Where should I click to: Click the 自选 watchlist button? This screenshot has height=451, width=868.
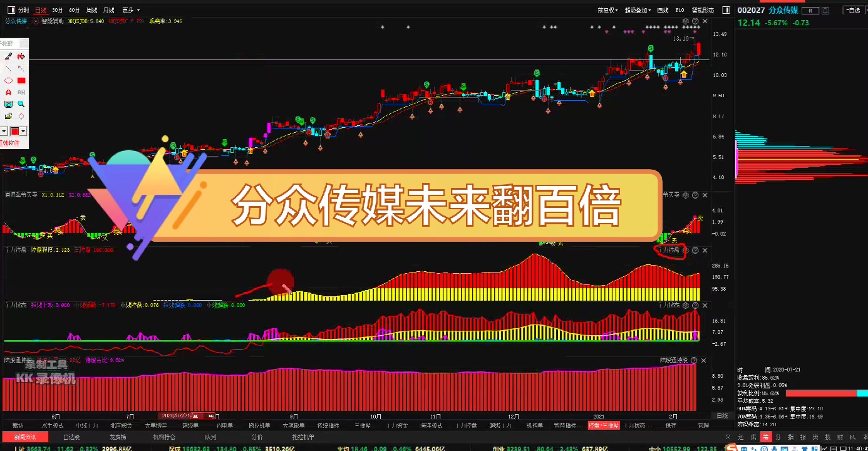point(852,10)
